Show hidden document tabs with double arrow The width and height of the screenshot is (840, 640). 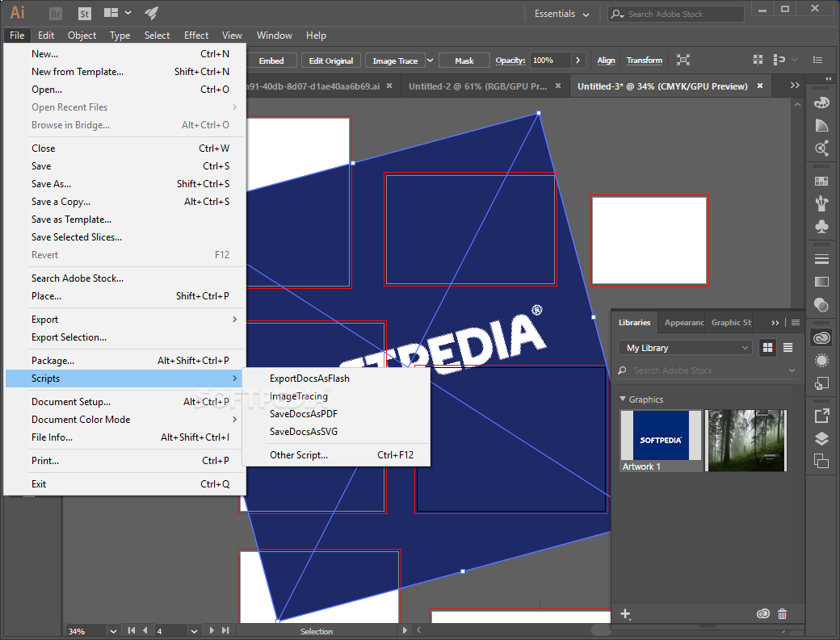tap(795, 86)
